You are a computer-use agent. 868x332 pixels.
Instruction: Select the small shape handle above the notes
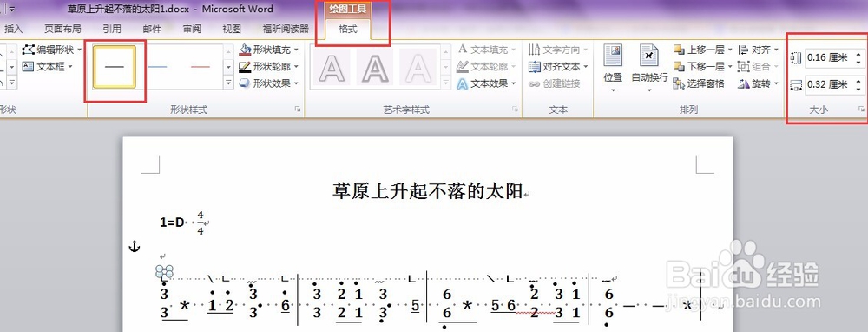[x=164, y=271]
